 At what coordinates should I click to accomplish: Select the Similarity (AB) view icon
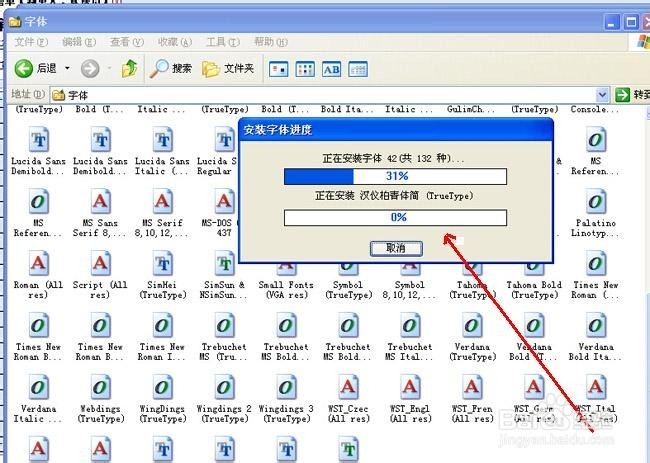coord(332,69)
